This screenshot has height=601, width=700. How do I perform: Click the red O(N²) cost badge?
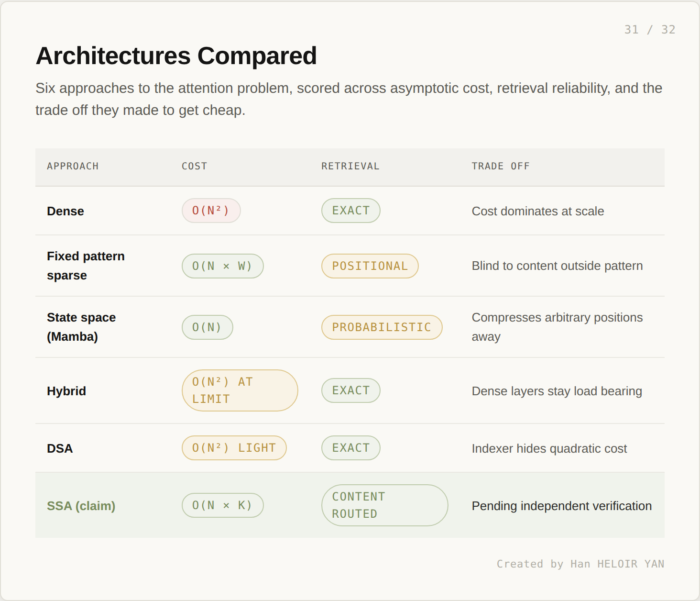(x=211, y=211)
